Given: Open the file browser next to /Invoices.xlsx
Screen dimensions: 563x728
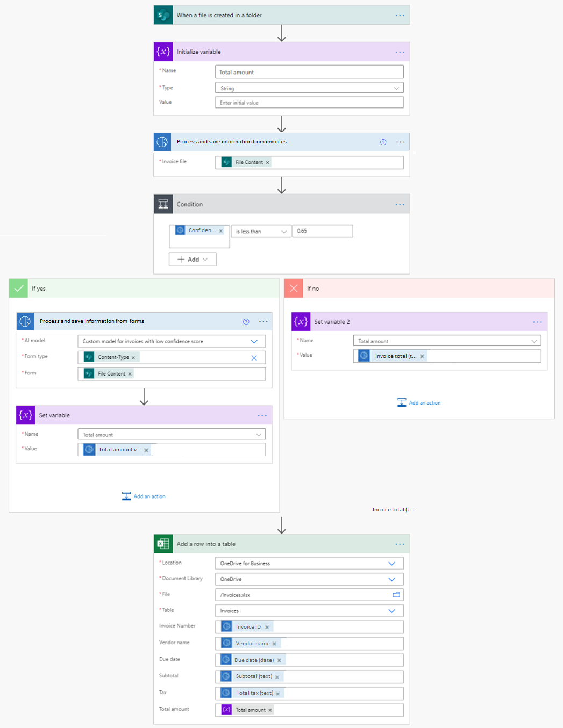Looking at the screenshot, I should point(396,594).
